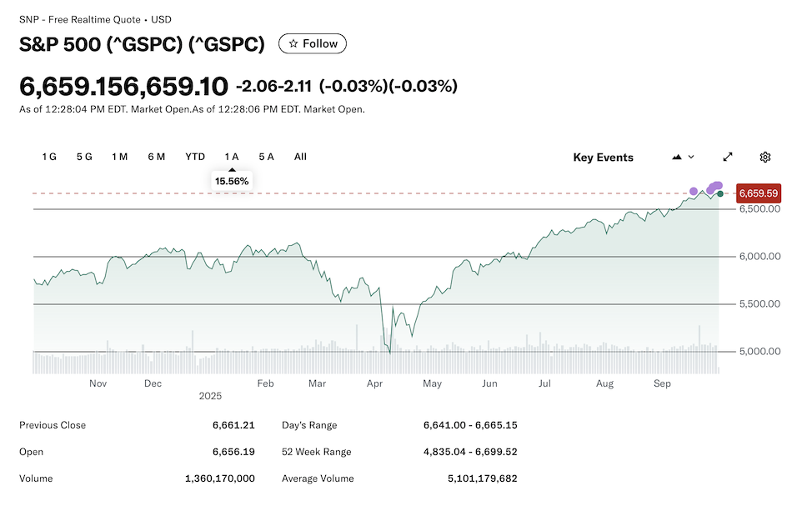812x506 pixels.
Task: Expand chart to full screen
Action: 728,157
